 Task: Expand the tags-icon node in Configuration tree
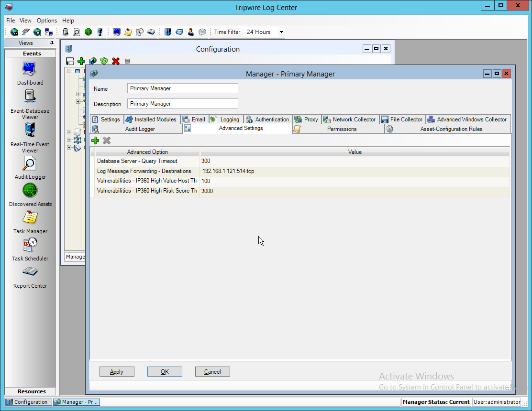click(69, 147)
